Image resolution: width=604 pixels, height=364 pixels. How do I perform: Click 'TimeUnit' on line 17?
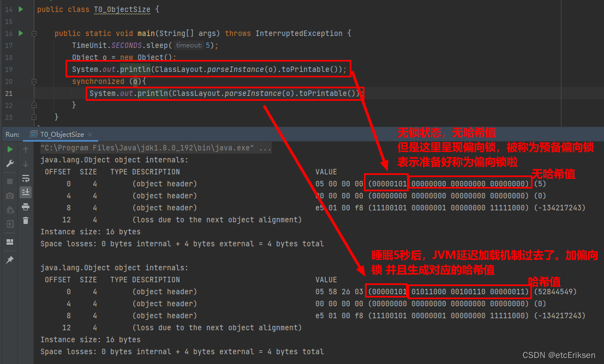89,45
